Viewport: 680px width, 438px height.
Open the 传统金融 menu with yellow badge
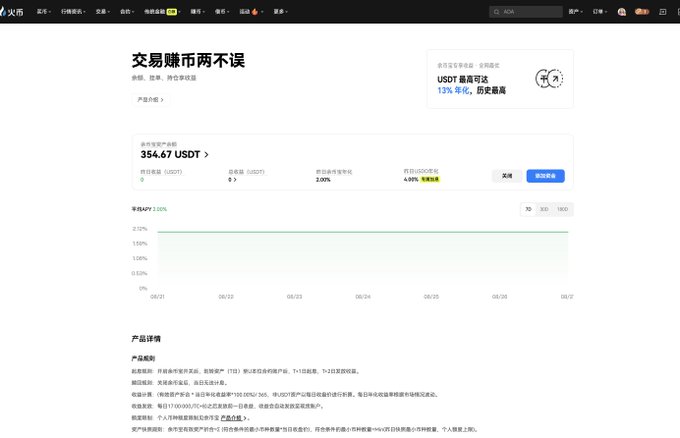coord(162,12)
